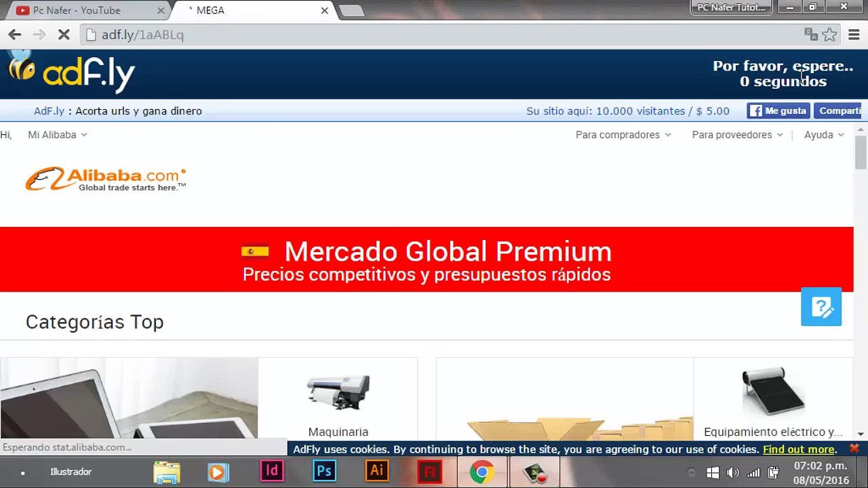
Task: Open the network signal tray icon
Action: pos(753,472)
